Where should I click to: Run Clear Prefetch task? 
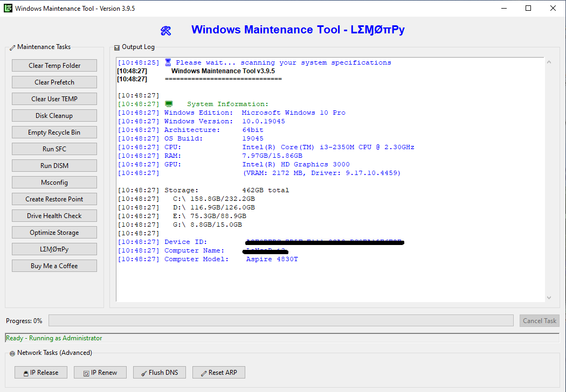point(54,82)
